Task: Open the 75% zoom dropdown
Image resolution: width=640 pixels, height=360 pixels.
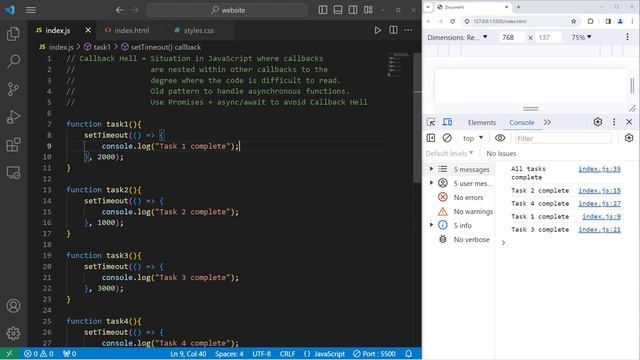Action: coord(581,37)
